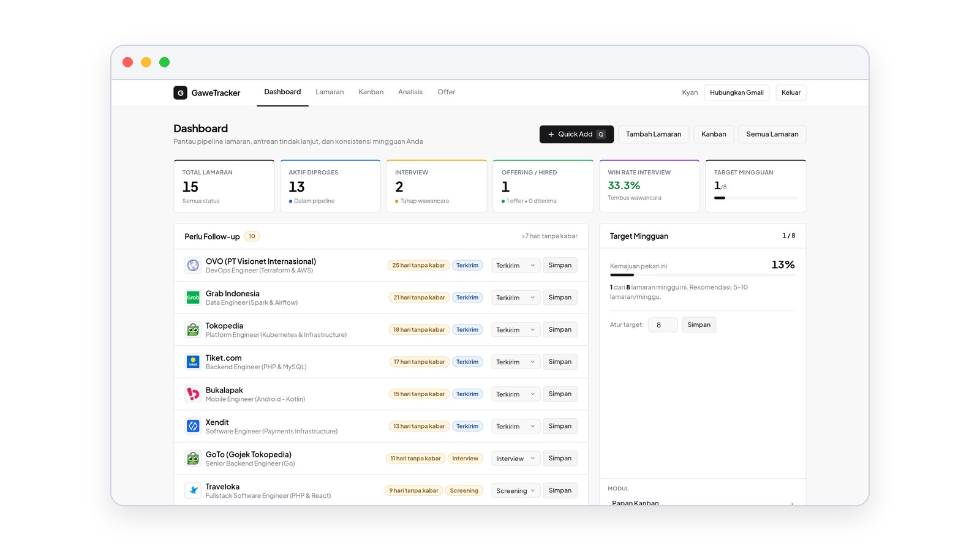Viewport: 980px width, 551px height.
Task: Click the Total Lamaran stat card
Action: (x=224, y=186)
